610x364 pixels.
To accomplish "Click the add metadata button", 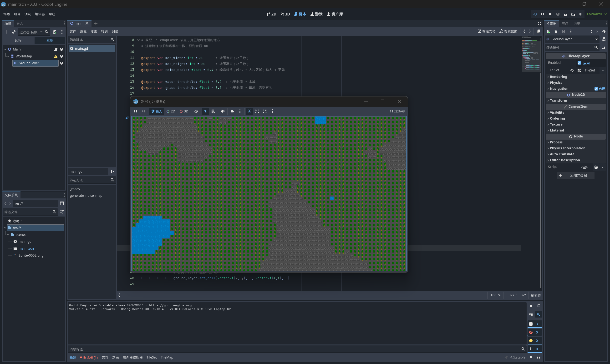I will [576, 176].
